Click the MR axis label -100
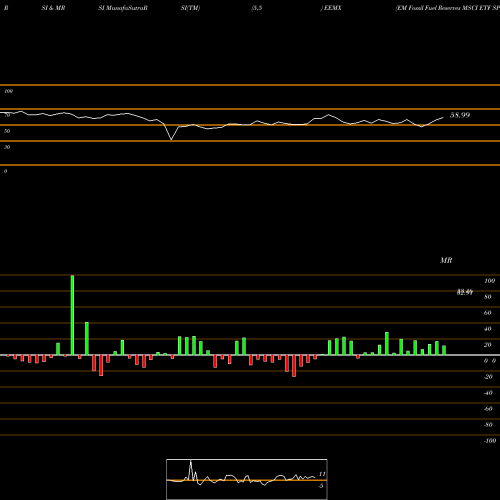500x500 pixels. click(490, 441)
